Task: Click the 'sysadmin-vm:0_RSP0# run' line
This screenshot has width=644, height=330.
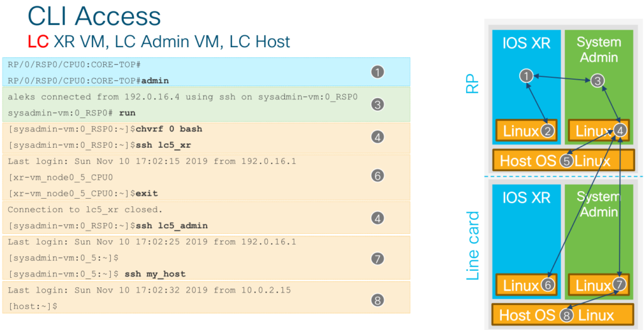Action: pyautogui.click(x=72, y=113)
